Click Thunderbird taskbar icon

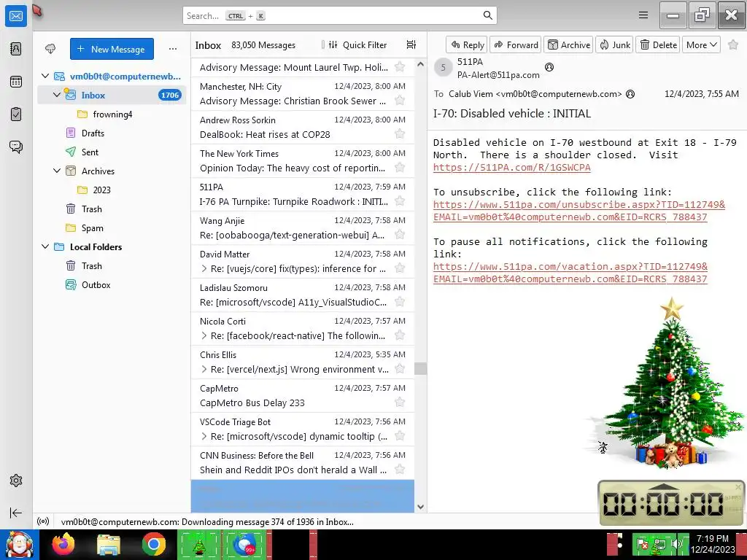click(244, 544)
